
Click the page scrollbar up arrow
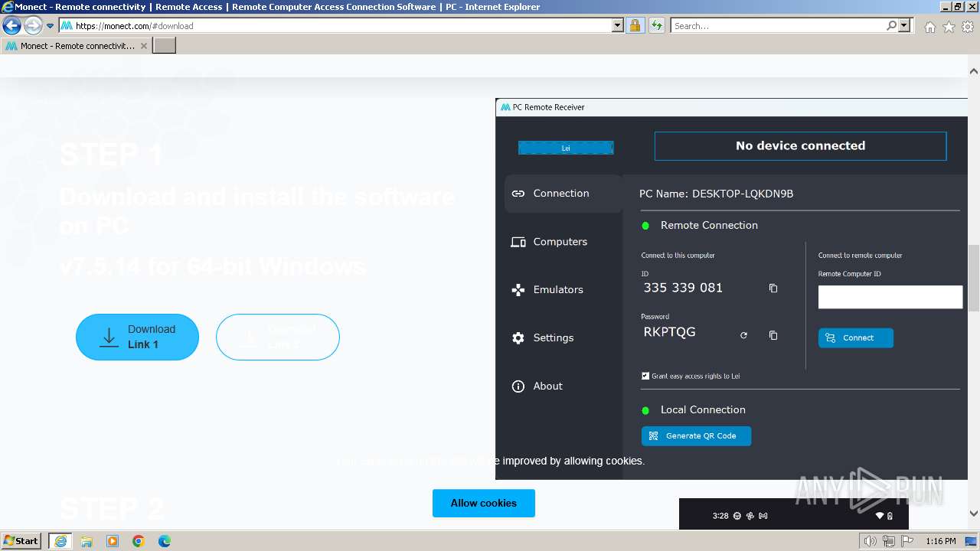[973, 71]
